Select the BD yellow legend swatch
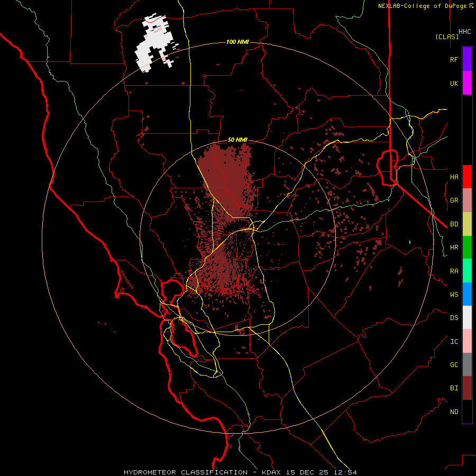 click(x=467, y=224)
